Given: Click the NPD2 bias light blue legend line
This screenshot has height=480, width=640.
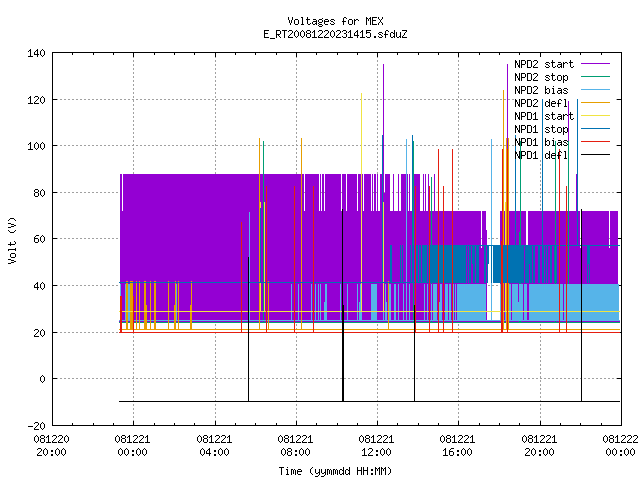Looking at the screenshot, I should (x=595, y=90).
